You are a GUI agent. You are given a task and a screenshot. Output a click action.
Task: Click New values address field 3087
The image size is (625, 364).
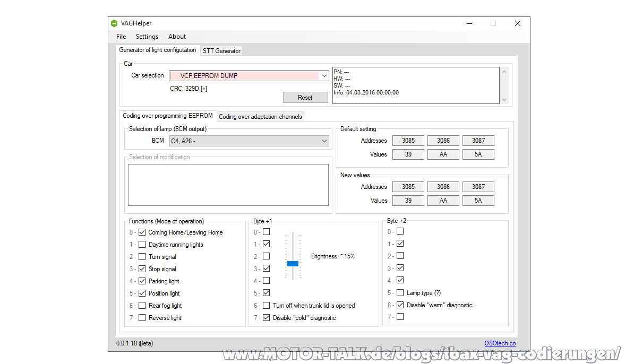478,187
